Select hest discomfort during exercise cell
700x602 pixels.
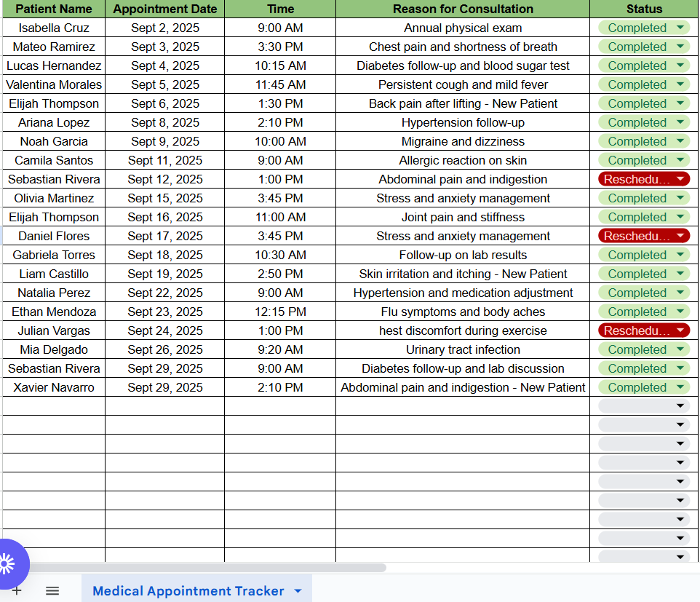[463, 330]
